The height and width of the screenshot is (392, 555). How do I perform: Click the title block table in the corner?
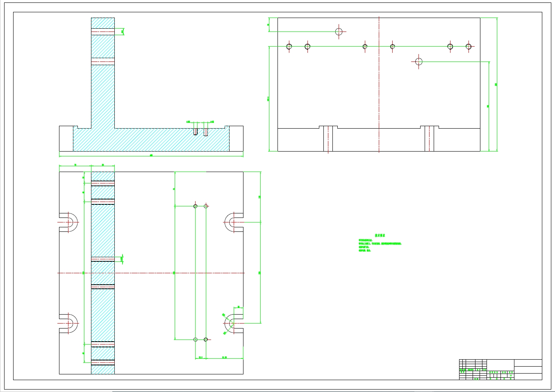[500, 369]
